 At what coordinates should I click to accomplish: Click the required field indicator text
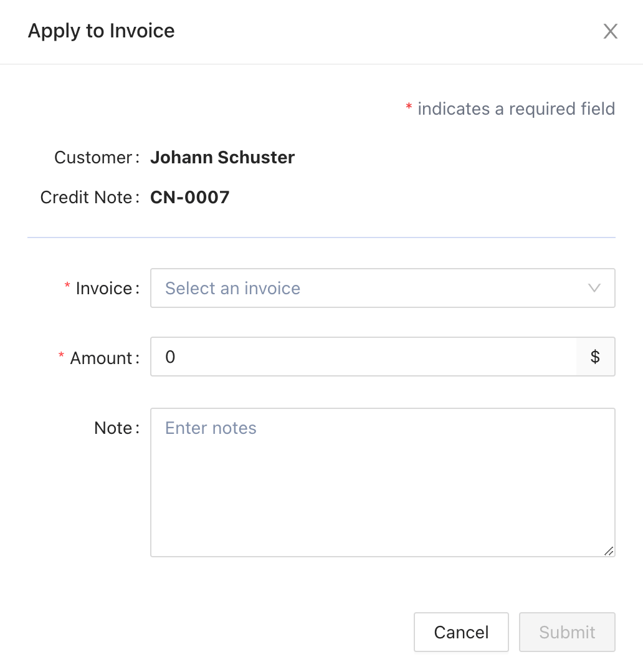coord(516,109)
